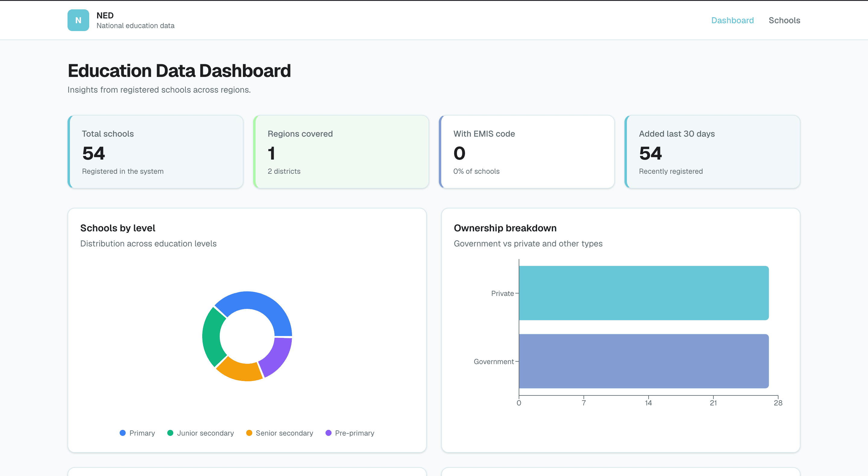The width and height of the screenshot is (868, 476).
Task: Click the '7' axis tick label
Action: [x=583, y=403]
